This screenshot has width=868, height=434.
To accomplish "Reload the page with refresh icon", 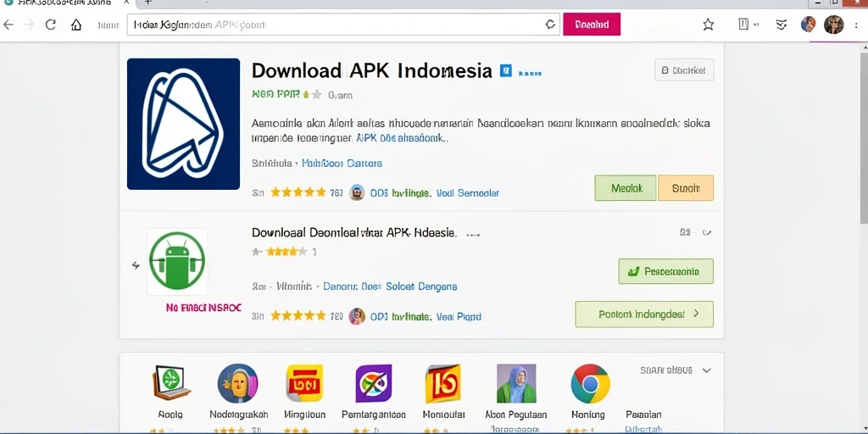I will (x=50, y=25).
